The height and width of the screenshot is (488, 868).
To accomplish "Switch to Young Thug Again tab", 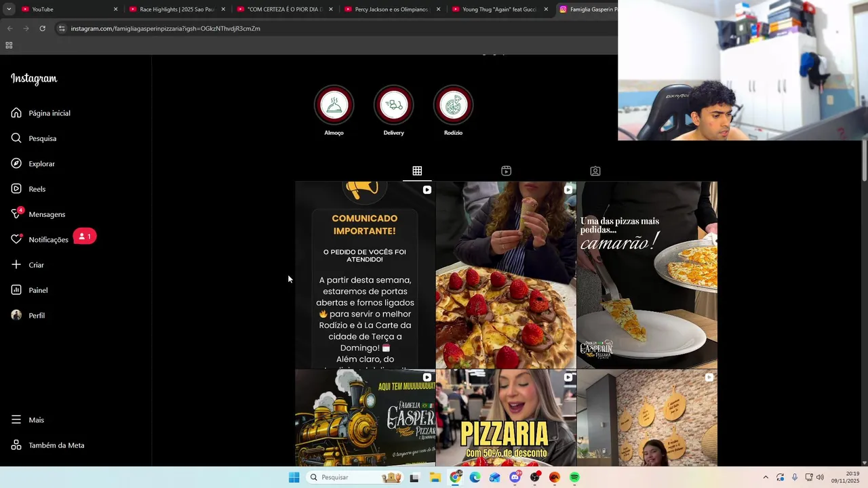I will tap(498, 9).
